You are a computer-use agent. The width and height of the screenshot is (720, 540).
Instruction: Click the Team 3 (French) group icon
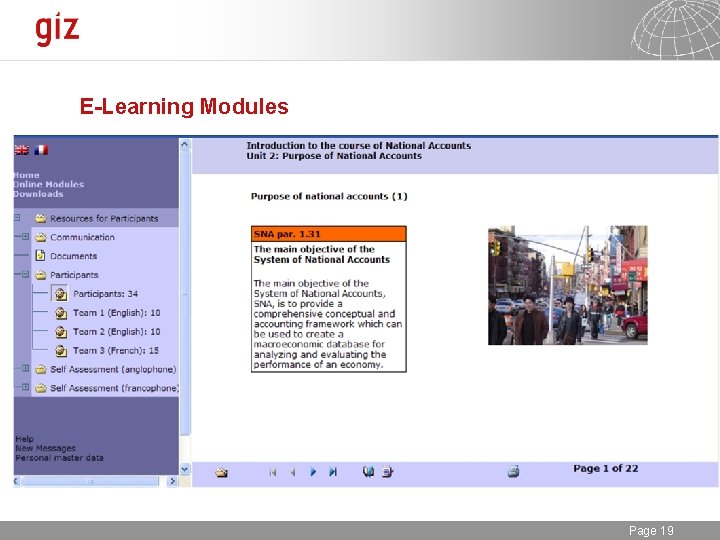61,351
